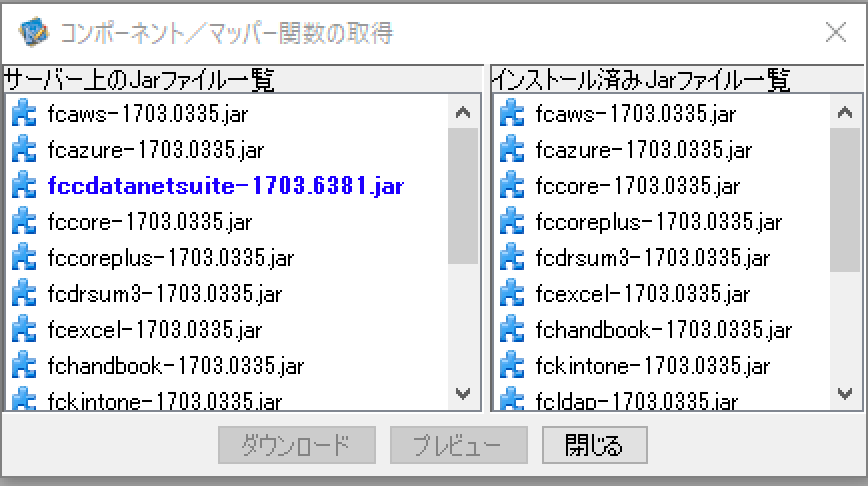This screenshot has height=486, width=868.
Task: Click the puzzle icon beside fcazure jar in server list
Action: point(24,149)
